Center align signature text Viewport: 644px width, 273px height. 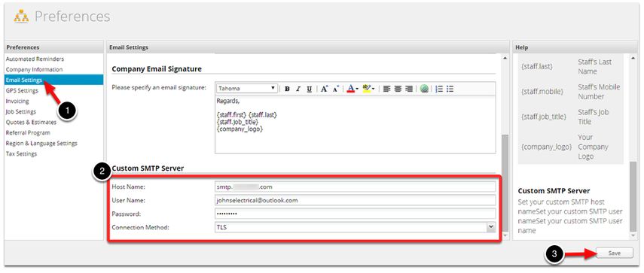coord(398,89)
